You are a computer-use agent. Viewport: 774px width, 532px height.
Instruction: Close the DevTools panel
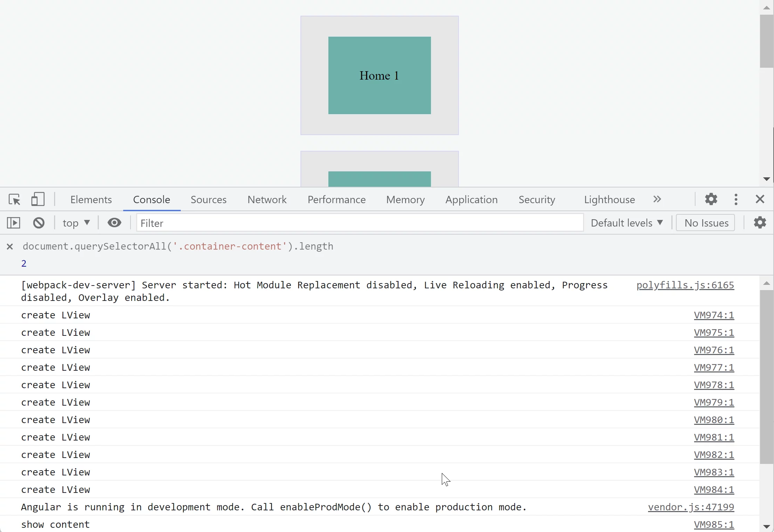(760, 199)
